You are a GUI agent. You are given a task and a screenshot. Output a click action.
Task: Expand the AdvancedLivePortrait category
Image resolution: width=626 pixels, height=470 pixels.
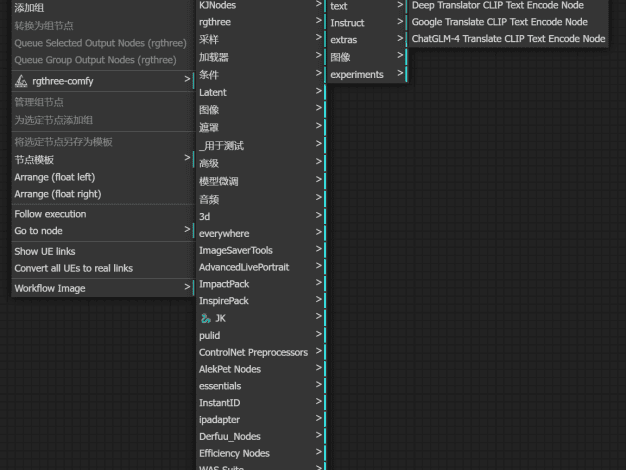click(261, 267)
